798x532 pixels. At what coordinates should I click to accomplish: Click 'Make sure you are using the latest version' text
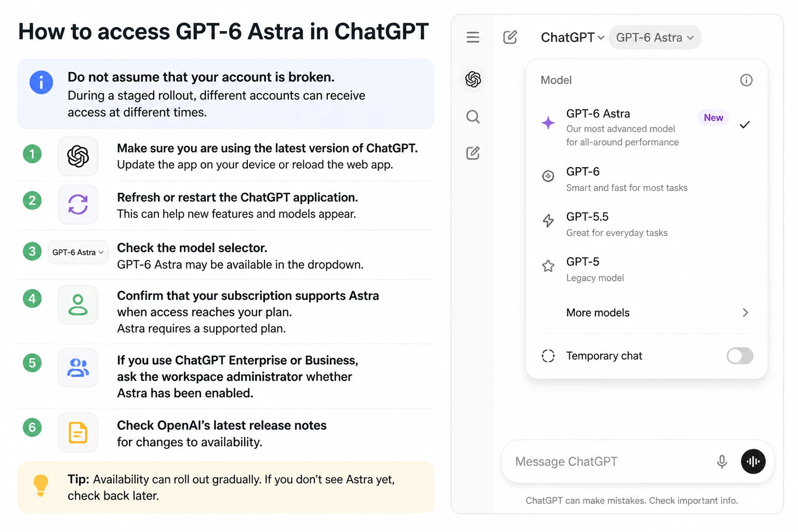tap(267, 148)
